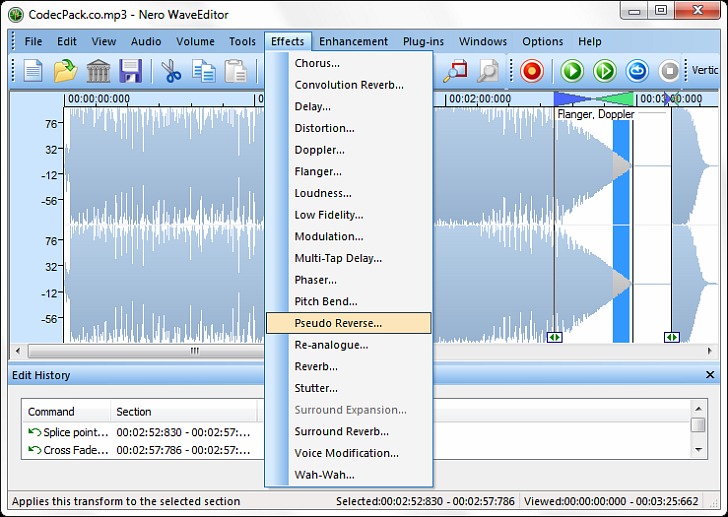Click the library building icon
This screenshot has width=728, height=517.
pos(98,71)
